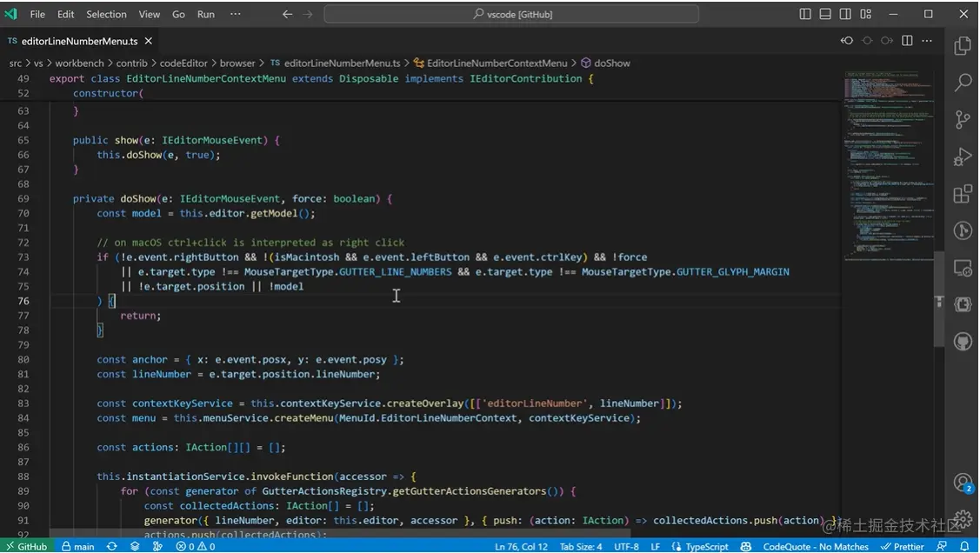Toggle the Primary Side Bar visibility
Screen dimensions: 980x553
[x=805, y=14]
